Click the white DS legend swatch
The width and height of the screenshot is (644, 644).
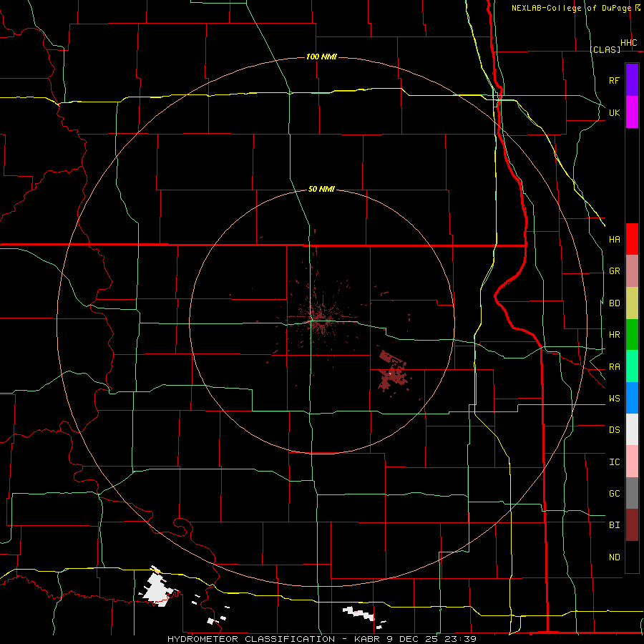pyautogui.click(x=632, y=429)
